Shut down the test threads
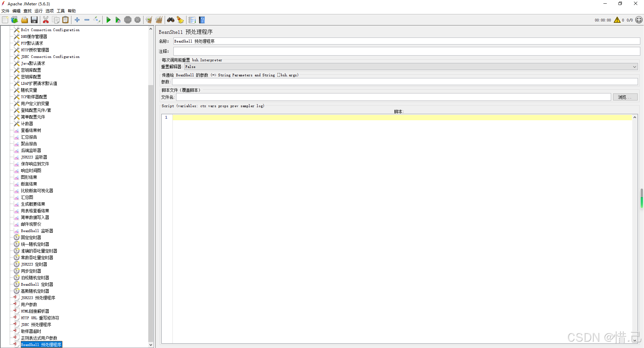The image size is (644, 348). pos(138,20)
